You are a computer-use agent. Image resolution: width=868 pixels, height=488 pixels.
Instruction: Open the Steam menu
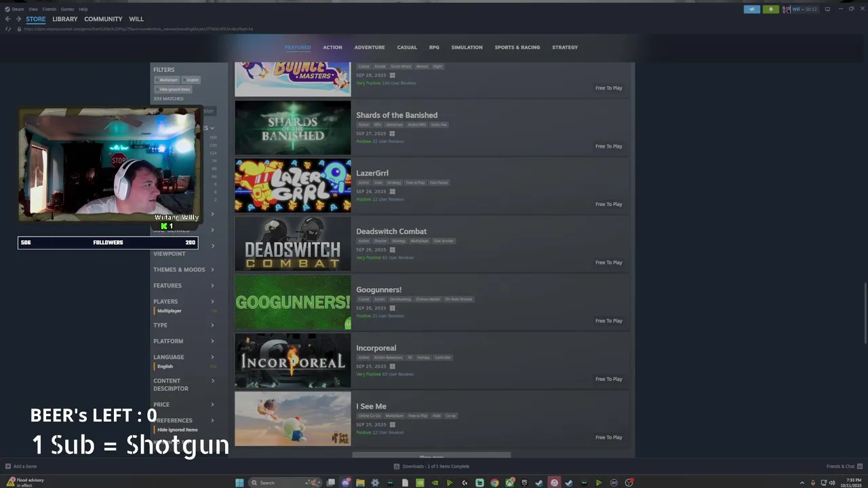pyautogui.click(x=17, y=9)
